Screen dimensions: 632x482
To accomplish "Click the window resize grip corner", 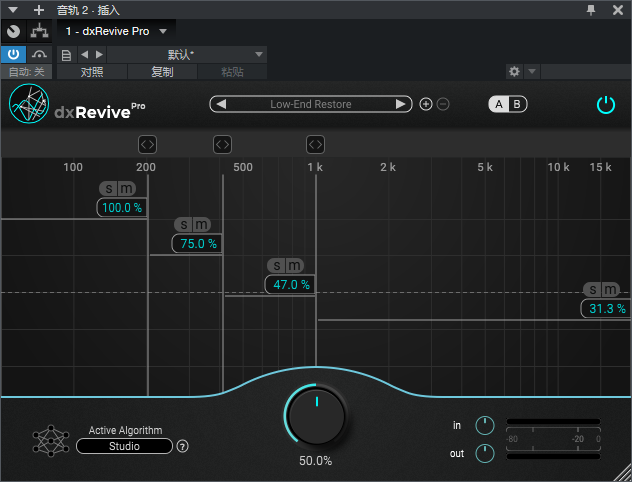I will click(622, 472).
